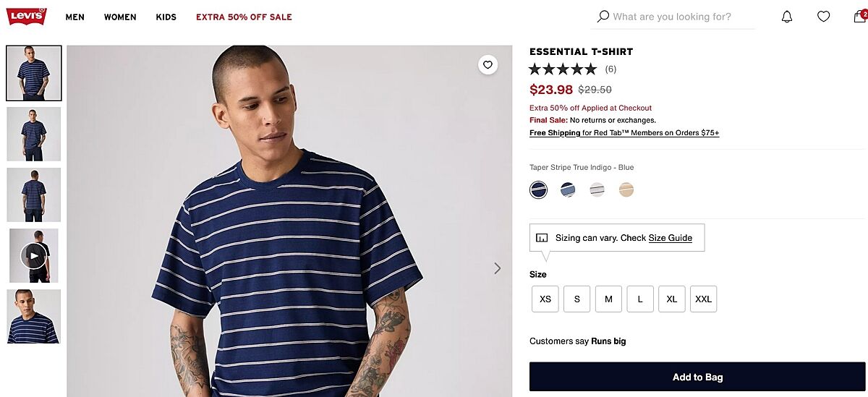The image size is (868, 397).
Task: Open the Extra 50% Off Sale menu
Action: (x=244, y=17)
